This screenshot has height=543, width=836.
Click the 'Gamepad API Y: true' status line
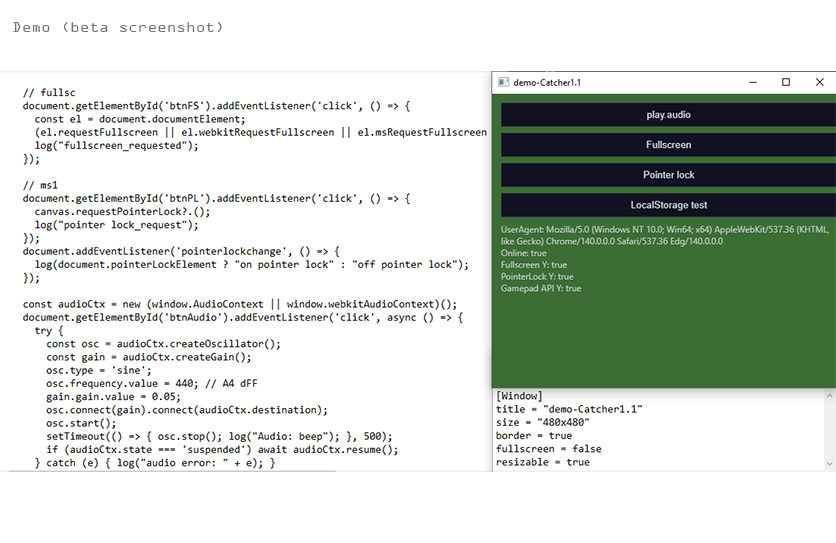pyautogui.click(x=541, y=289)
